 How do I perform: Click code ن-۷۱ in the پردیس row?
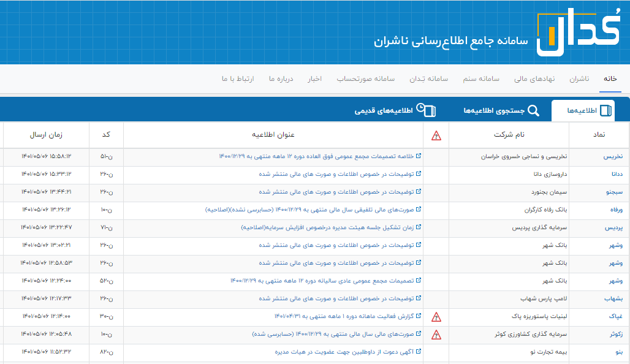[107, 228]
